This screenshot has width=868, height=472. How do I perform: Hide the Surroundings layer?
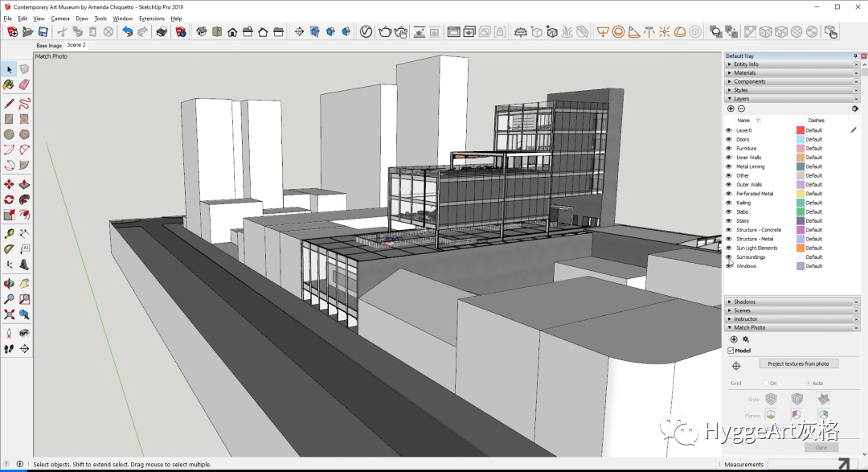tap(728, 257)
